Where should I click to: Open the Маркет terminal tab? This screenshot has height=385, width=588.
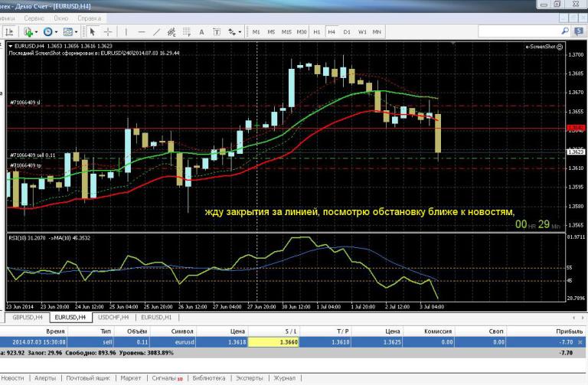[x=130, y=378]
